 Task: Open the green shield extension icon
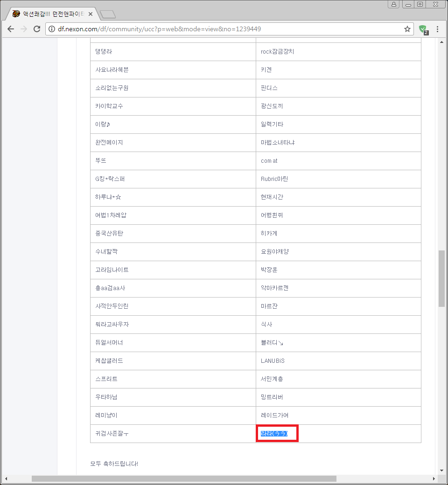[423, 29]
